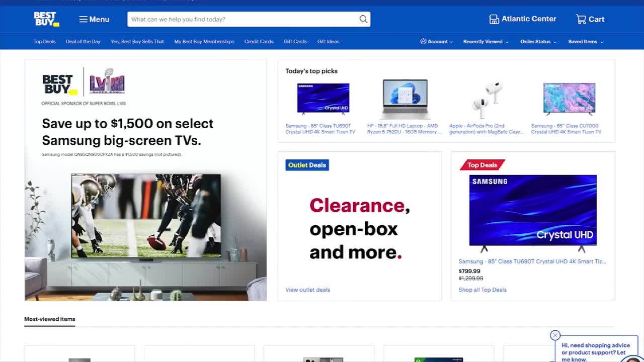This screenshot has width=644, height=362.
Task: Click the Shop all Top Deals link
Action: [x=482, y=290]
